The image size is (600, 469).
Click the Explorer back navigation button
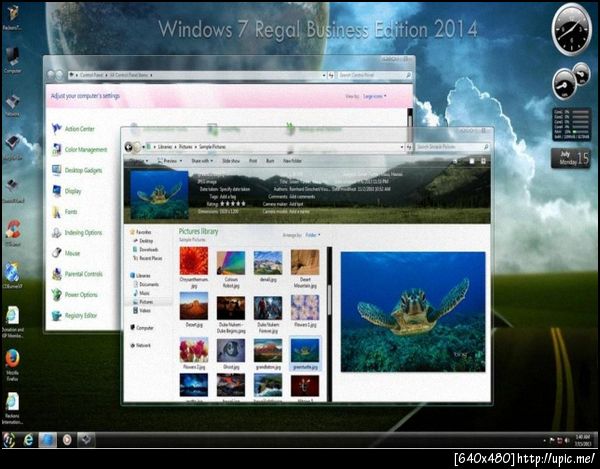(129, 147)
